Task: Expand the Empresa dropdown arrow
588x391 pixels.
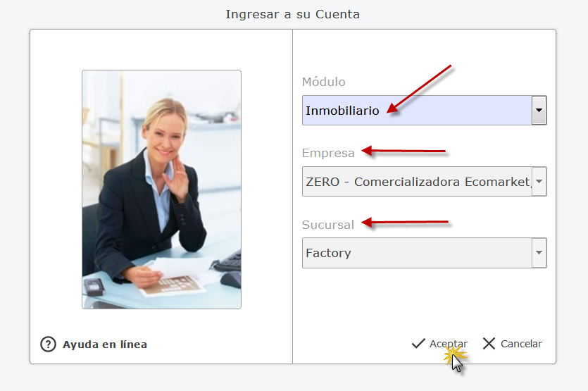Action: click(x=539, y=182)
